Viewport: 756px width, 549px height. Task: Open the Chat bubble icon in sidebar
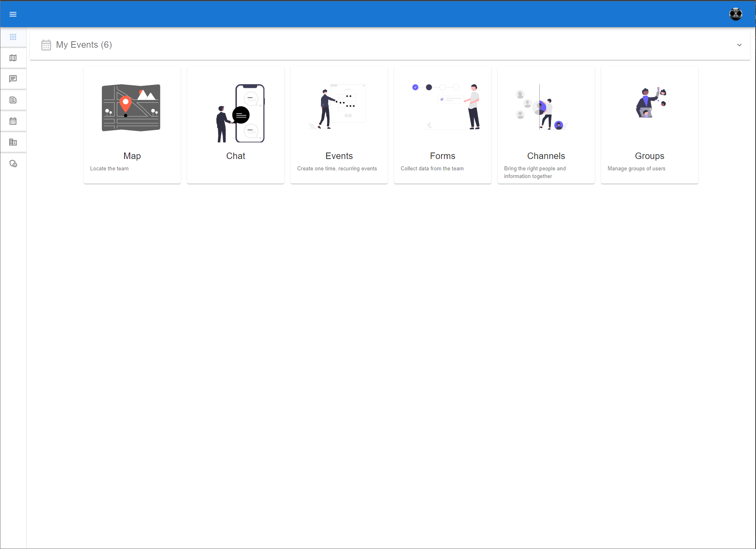pos(13,79)
